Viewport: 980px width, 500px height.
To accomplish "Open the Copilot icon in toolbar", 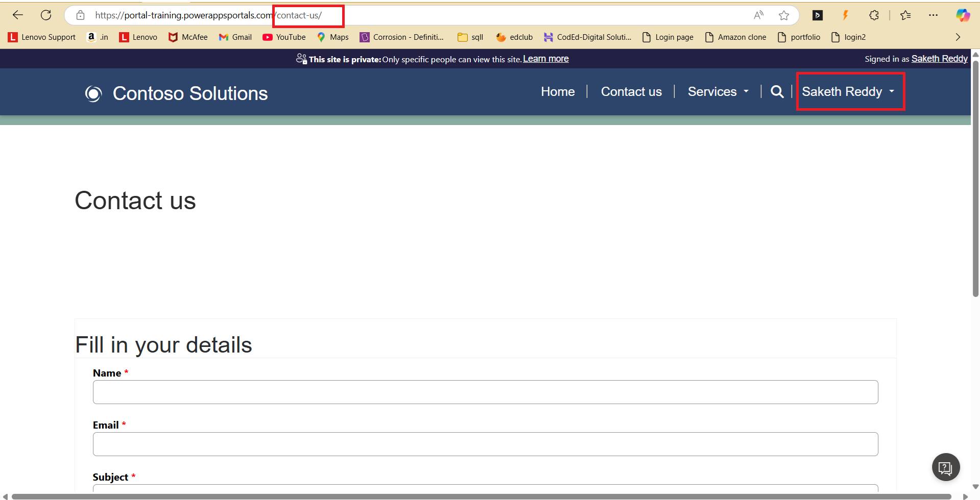I will point(963,15).
